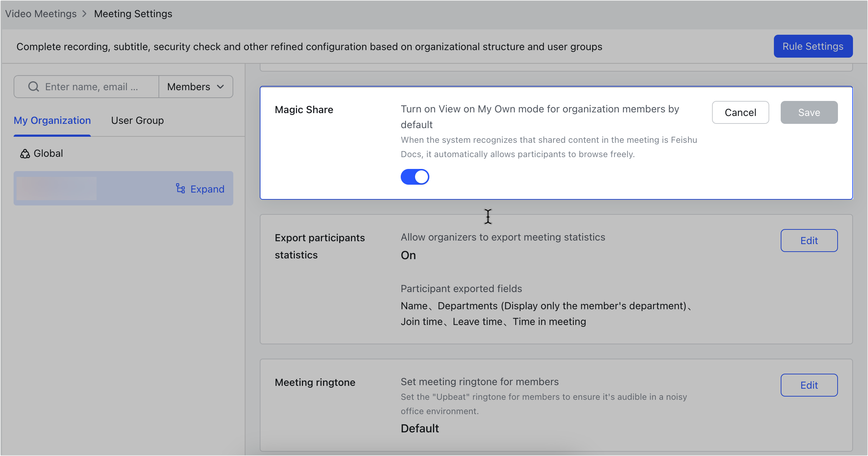Click the Global organization icon
Viewport: 868px width, 456px height.
(x=25, y=154)
